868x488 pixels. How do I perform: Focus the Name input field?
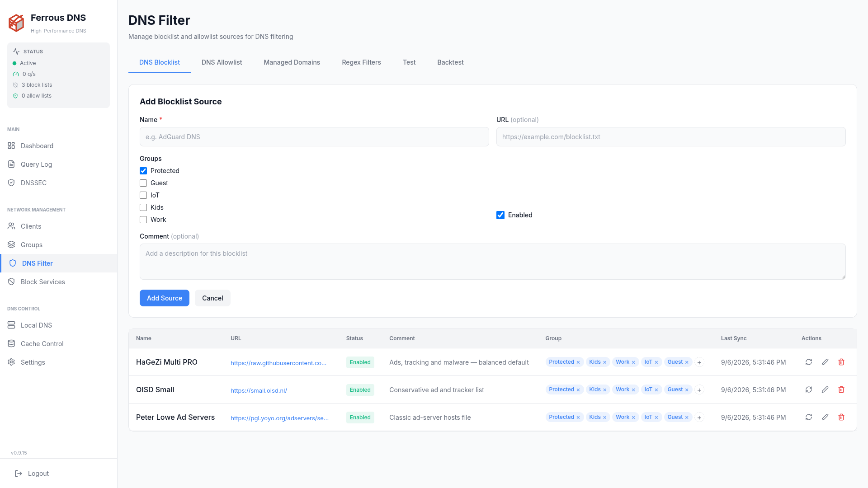click(x=314, y=137)
